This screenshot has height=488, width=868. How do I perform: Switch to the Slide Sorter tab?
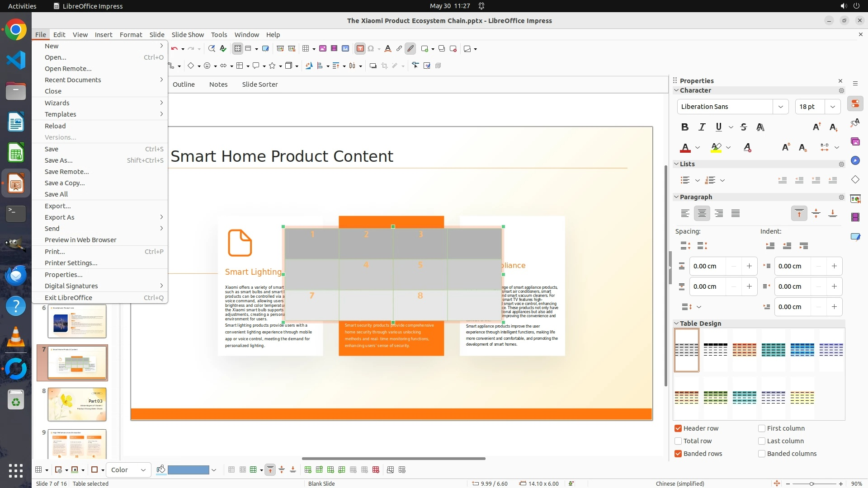click(259, 84)
